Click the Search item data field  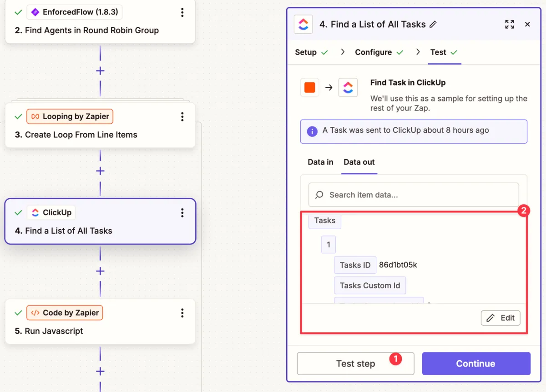(x=414, y=195)
